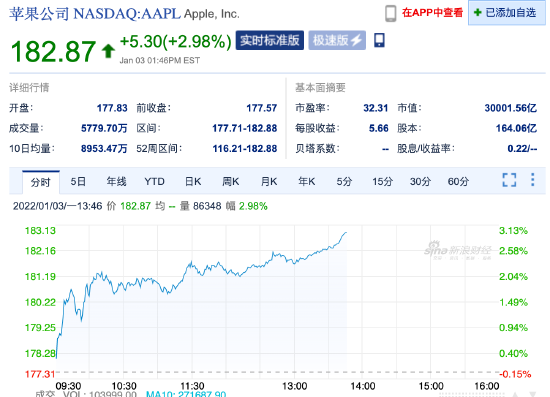Select the 5日 chart tab
This screenshot has height=397, width=550.
coord(78,182)
